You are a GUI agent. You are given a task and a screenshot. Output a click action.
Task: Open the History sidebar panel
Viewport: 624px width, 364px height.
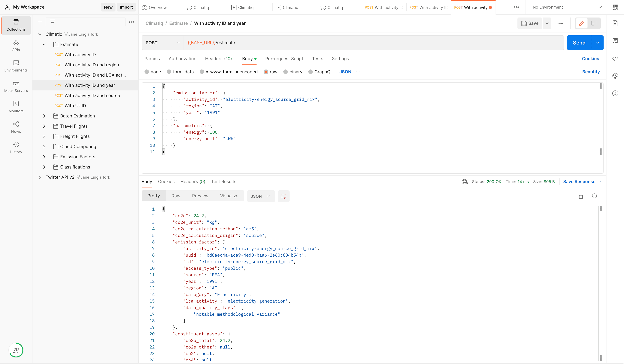click(x=16, y=148)
